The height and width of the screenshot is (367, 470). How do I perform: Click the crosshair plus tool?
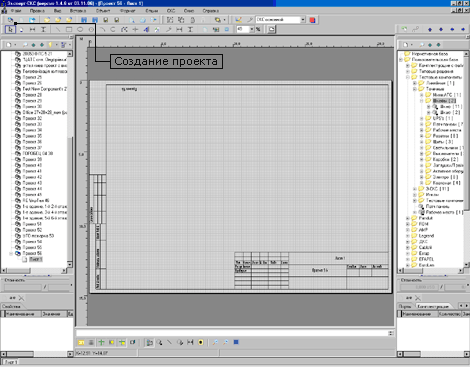coord(135,29)
